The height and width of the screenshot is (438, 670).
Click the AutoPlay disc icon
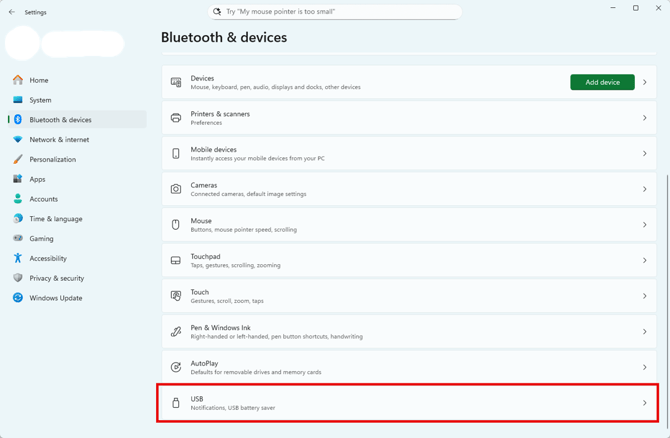[176, 367]
